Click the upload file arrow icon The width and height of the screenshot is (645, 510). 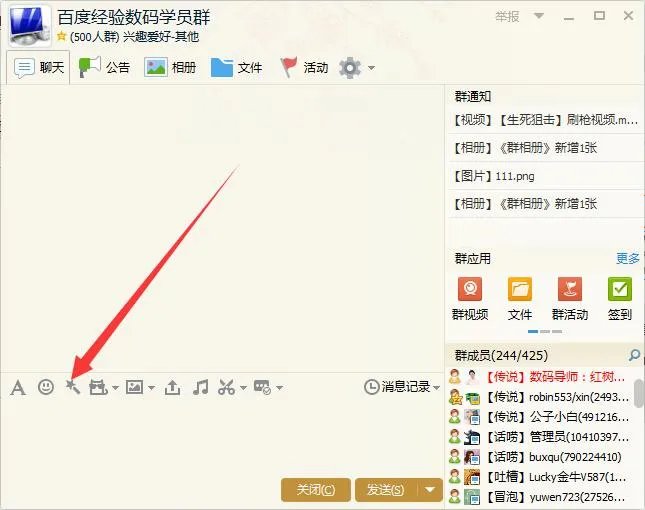pyautogui.click(x=172, y=387)
